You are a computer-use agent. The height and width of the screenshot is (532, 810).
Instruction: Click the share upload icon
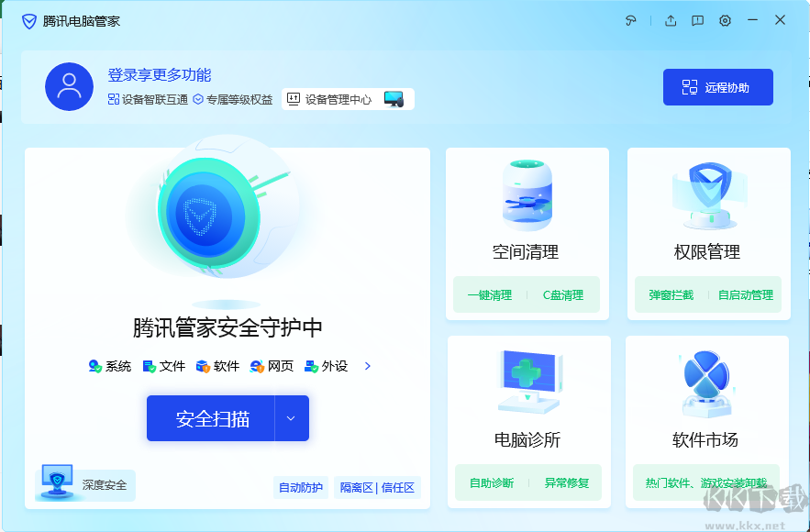pyautogui.click(x=670, y=19)
